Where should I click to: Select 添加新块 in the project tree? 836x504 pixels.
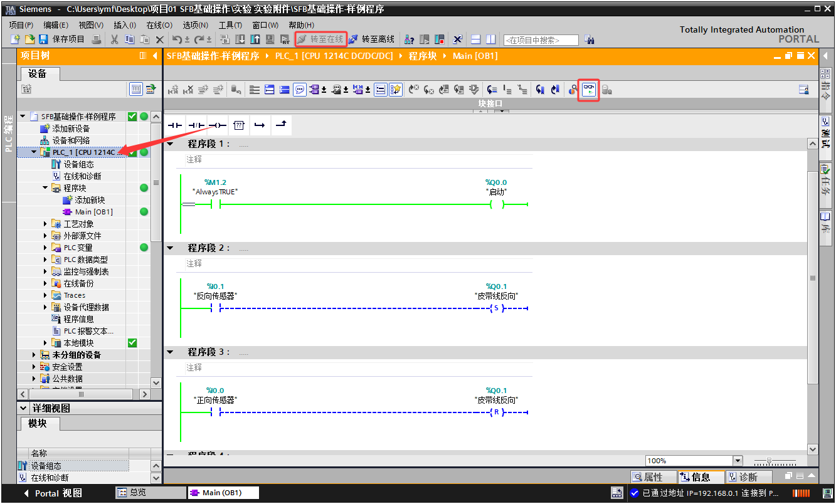[90, 200]
